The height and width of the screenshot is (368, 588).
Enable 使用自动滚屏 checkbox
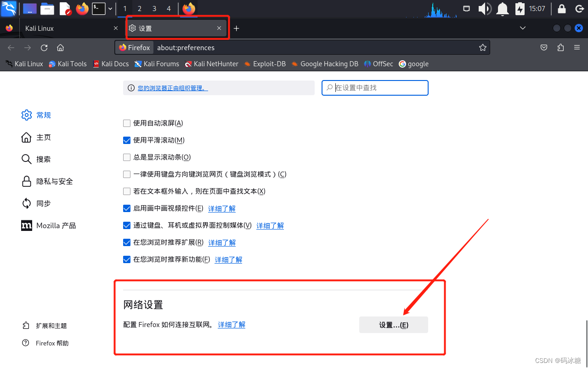[x=127, y=123]
